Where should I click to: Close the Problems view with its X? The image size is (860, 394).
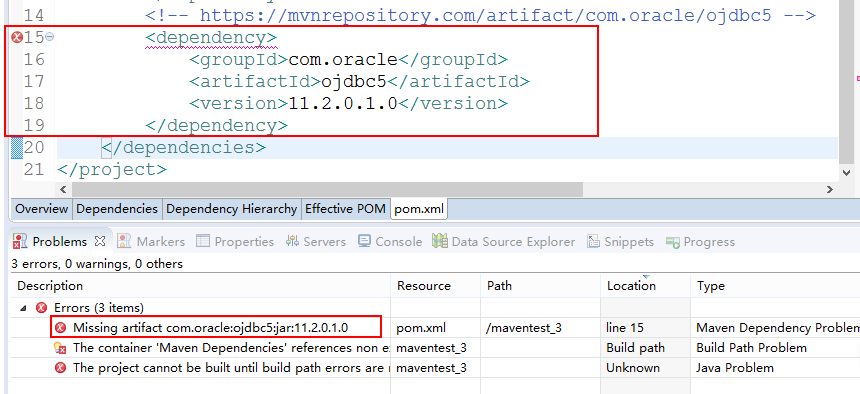pyautogui.click(x=100, y=241)
